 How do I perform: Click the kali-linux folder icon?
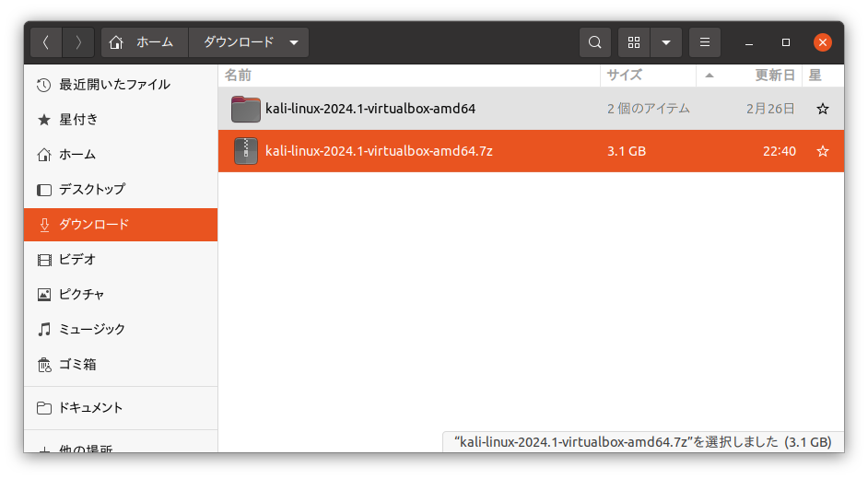point(246,109)
